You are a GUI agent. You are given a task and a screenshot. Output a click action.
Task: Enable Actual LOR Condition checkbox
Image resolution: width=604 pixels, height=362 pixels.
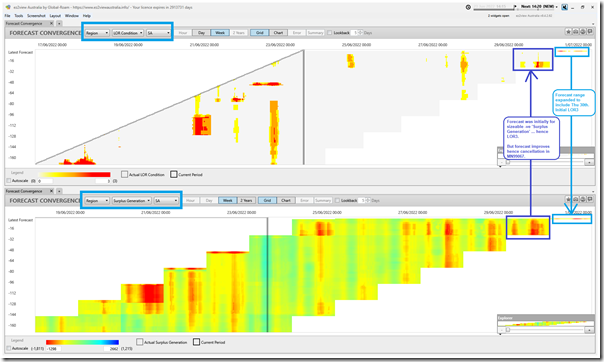pyautogui.click(x=124, y=174)
